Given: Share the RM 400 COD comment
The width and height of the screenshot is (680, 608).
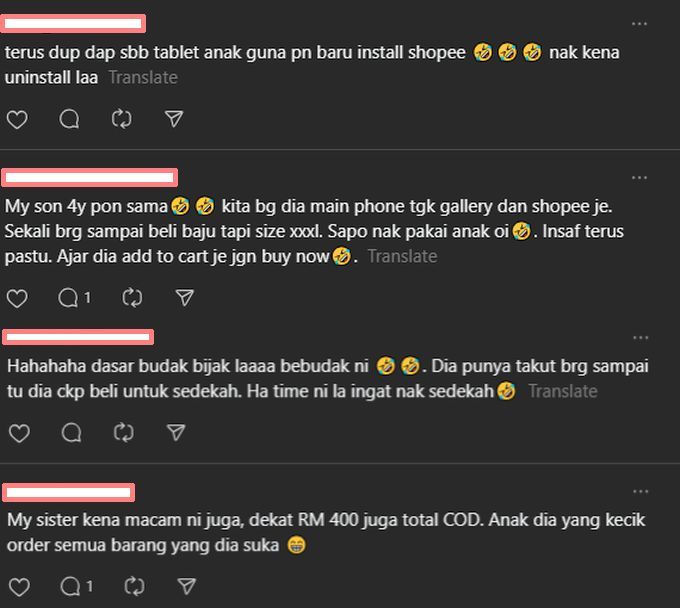Looking at the screenshot, I should [187, 586].
